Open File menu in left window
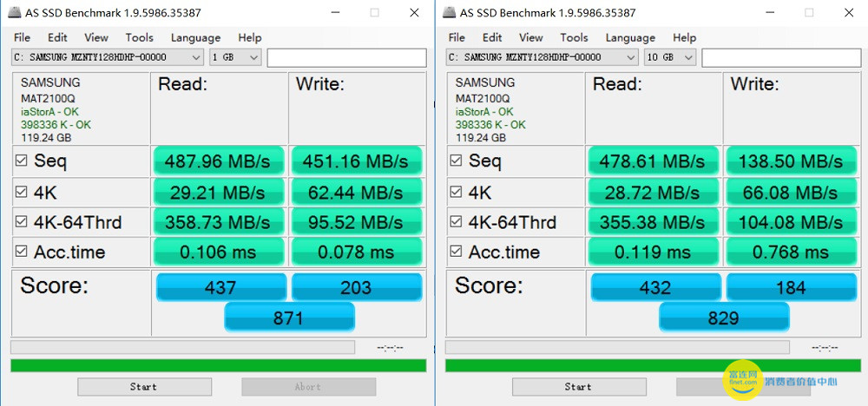This screenshot has height=406, width=868. tap(23, 37)
